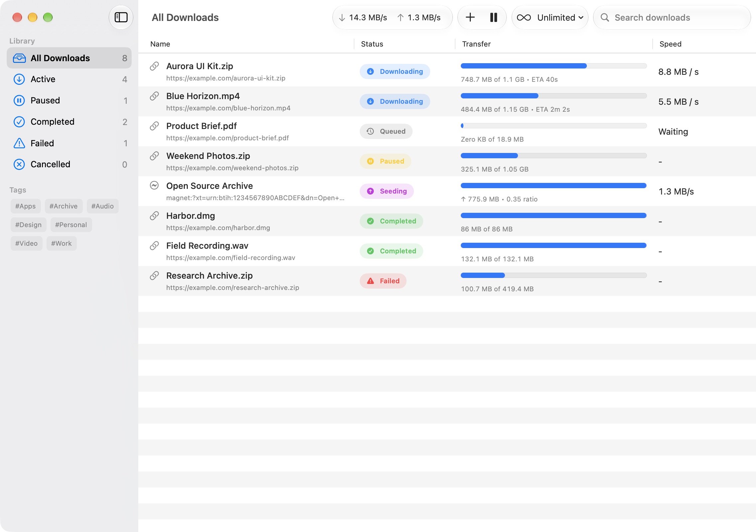
Task: Click link icon for Blue Horizon.mp4
Action: click(x=154, y=96)
